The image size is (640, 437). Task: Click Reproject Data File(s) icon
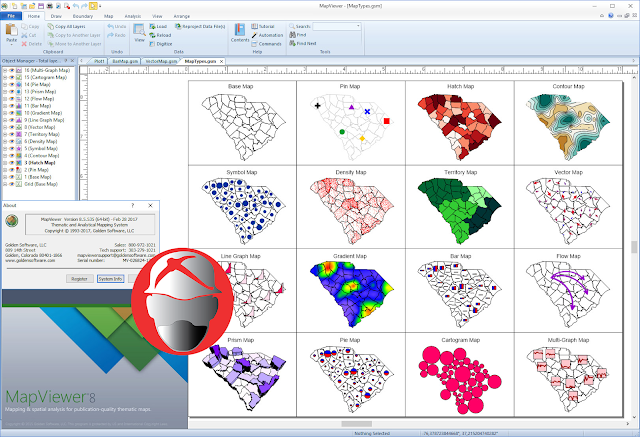pos(178,27)
